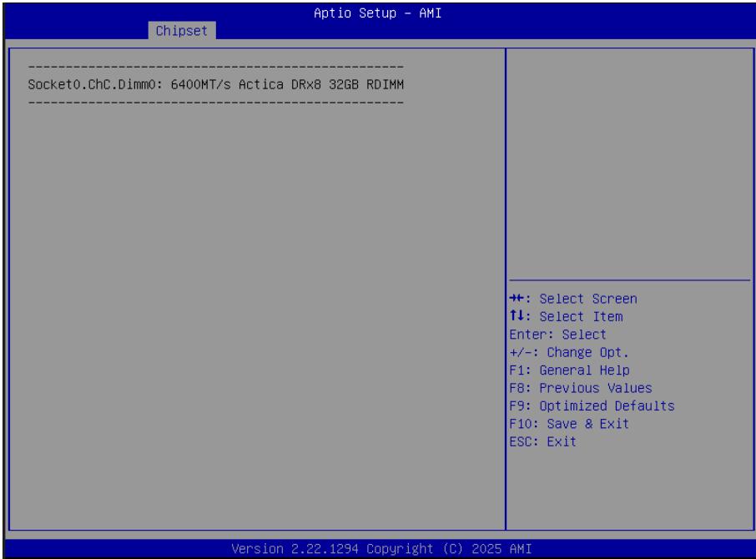Click the 32GB RDIMM text
The width and height of the screenshot is (756, 559).
(x=366, y=84)
